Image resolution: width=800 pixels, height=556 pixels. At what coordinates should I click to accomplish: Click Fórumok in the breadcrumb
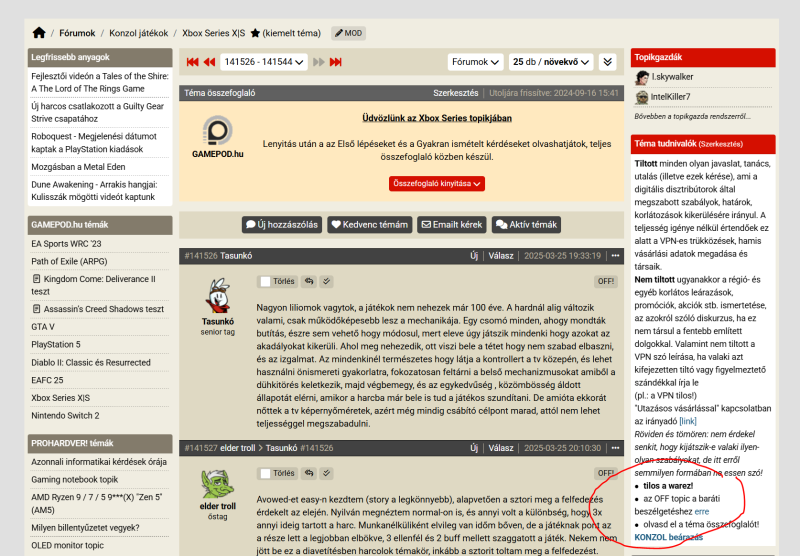click(x=77, y=33)
